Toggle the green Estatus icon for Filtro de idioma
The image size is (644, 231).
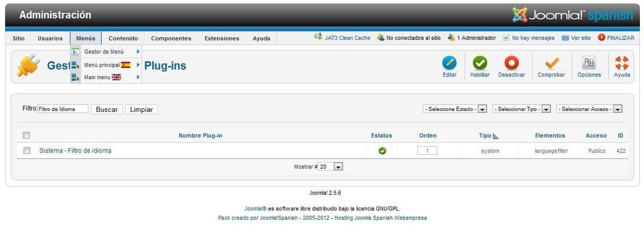pos(382,151)
